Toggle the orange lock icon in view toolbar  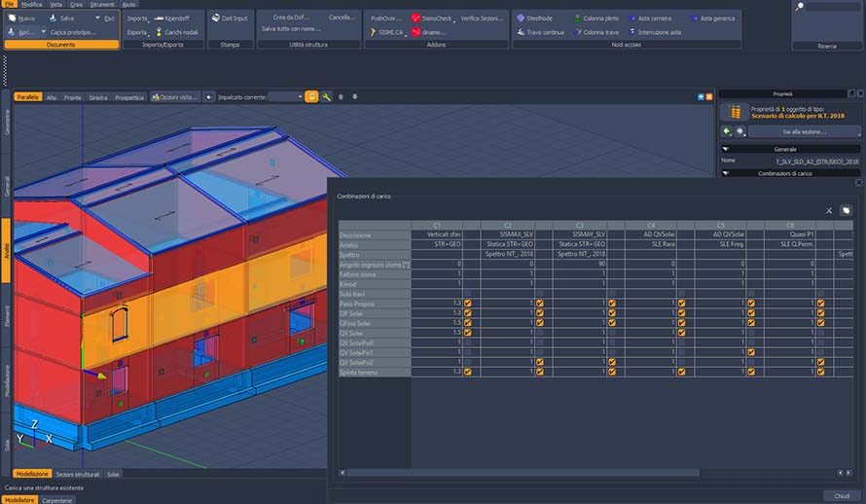(x=311, y=97)
